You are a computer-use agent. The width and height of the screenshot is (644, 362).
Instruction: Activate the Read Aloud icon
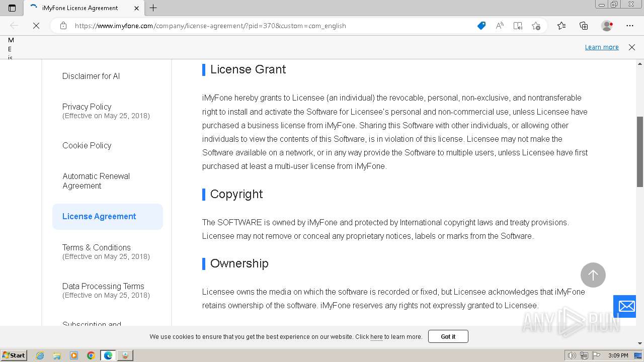click(500, 26)
